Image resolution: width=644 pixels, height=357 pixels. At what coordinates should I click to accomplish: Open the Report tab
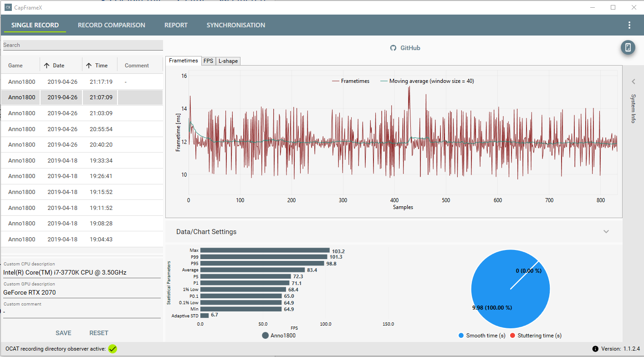click(176, 25)
